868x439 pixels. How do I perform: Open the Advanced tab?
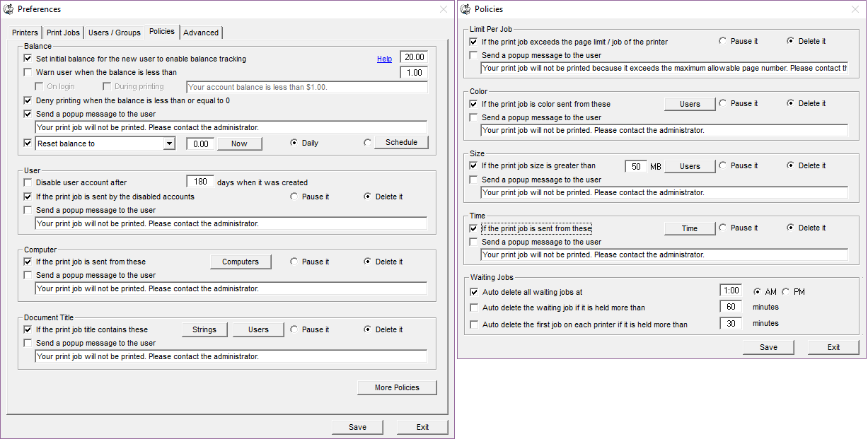click(x=201, y=32)
